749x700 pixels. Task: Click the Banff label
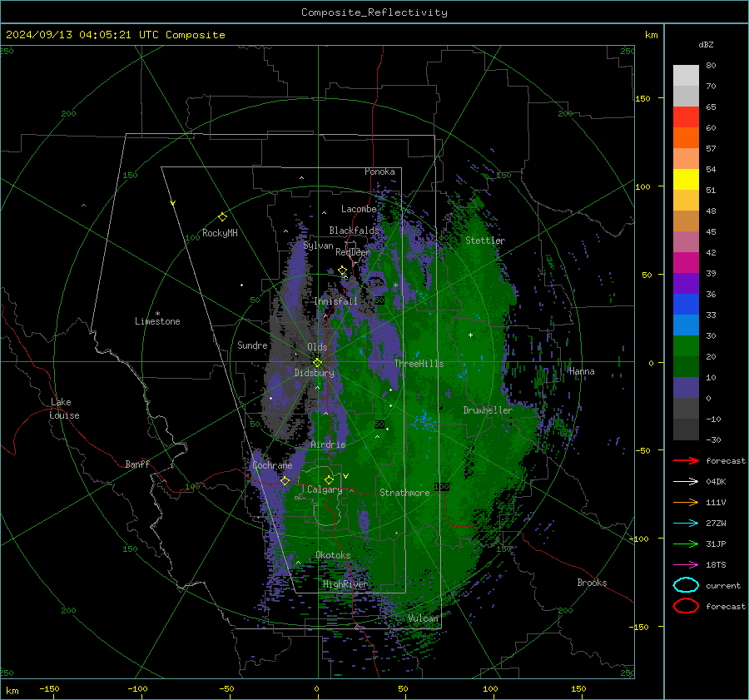137,464
